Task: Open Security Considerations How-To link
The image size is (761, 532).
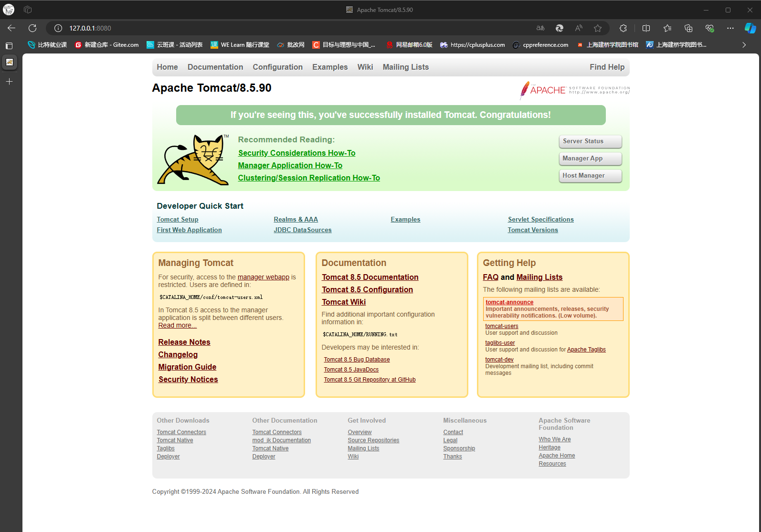Action: [296, 153]
